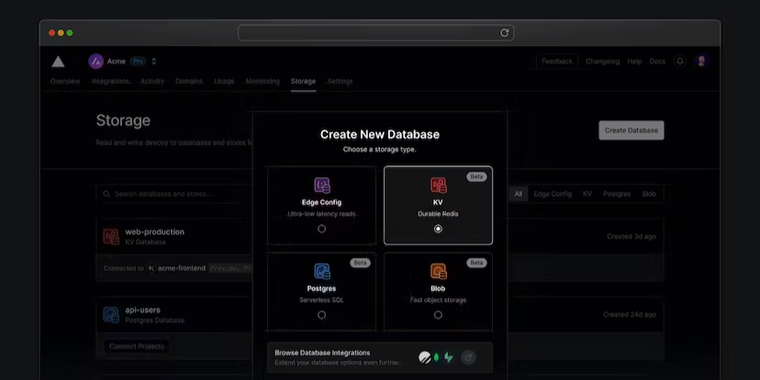Image resolution: width=760 pixels, height=380 pixels.
Task: Switch to the Domains tab
Action: [189, 81]
